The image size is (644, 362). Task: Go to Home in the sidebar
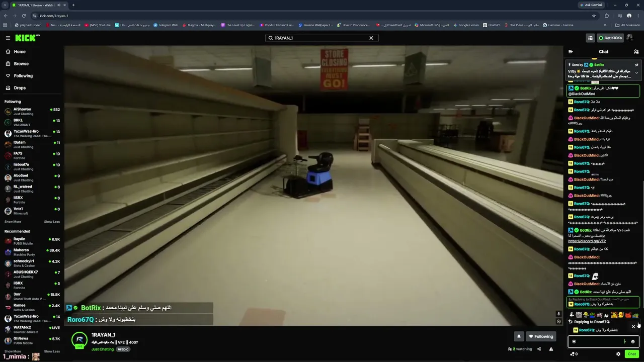coord(16,52)
